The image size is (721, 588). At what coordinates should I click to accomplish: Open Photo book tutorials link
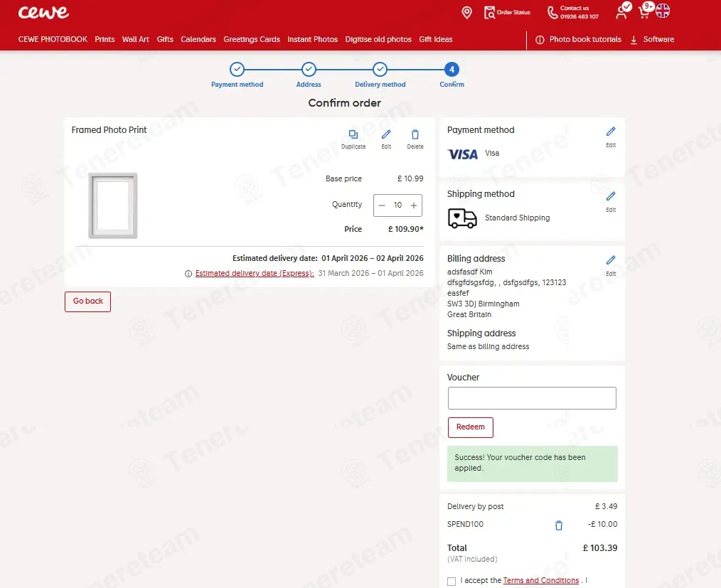[x=579, y=40]
